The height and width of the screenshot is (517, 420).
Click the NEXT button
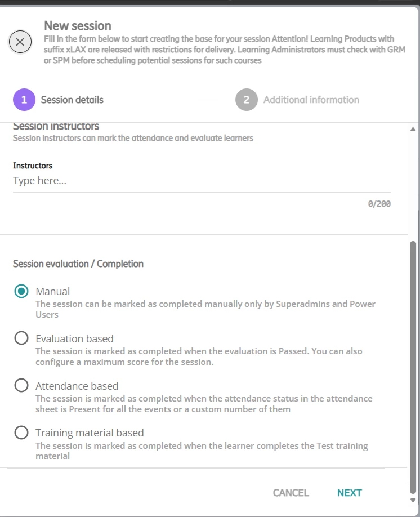pos(350,493)
